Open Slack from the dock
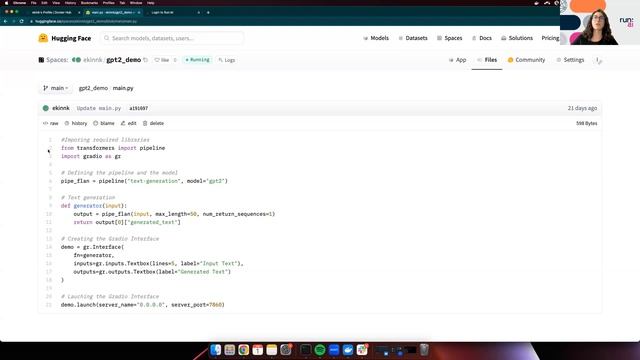The image size is (640, 360). pos(362,350)
